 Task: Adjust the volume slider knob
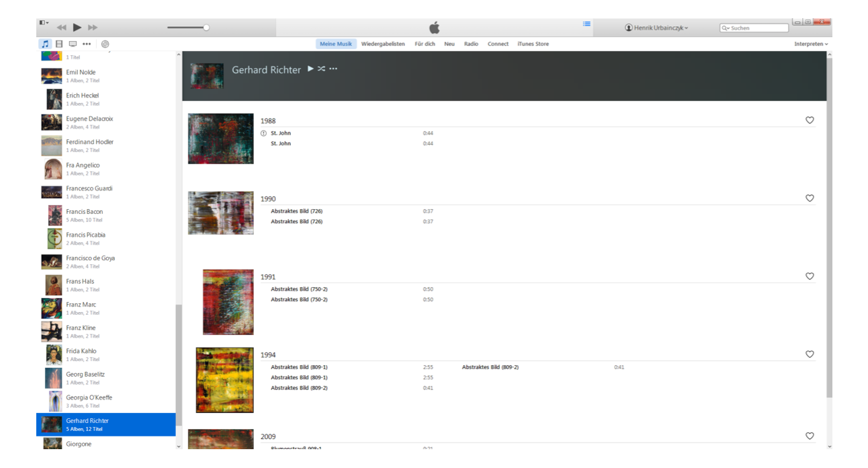coord(206,28)
